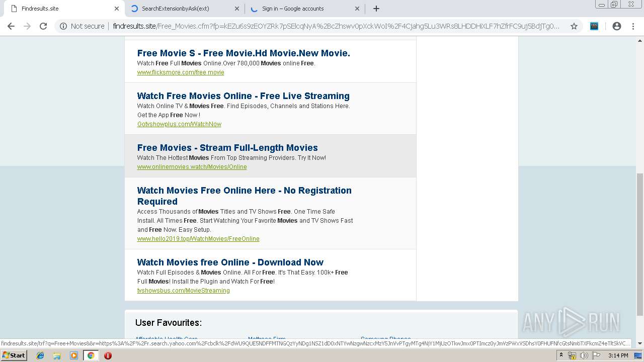The height and width of the screenshot is (362, 644).
Task: Open Chrome's three-dot menu
Action: (x=633, y=26)
